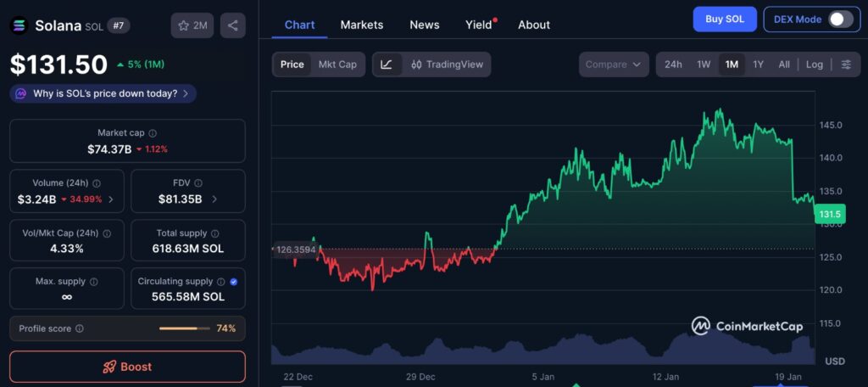Open the News tab
Image resolution: width=868 pixels, height=387 pixels.
[x=425, y=25]
